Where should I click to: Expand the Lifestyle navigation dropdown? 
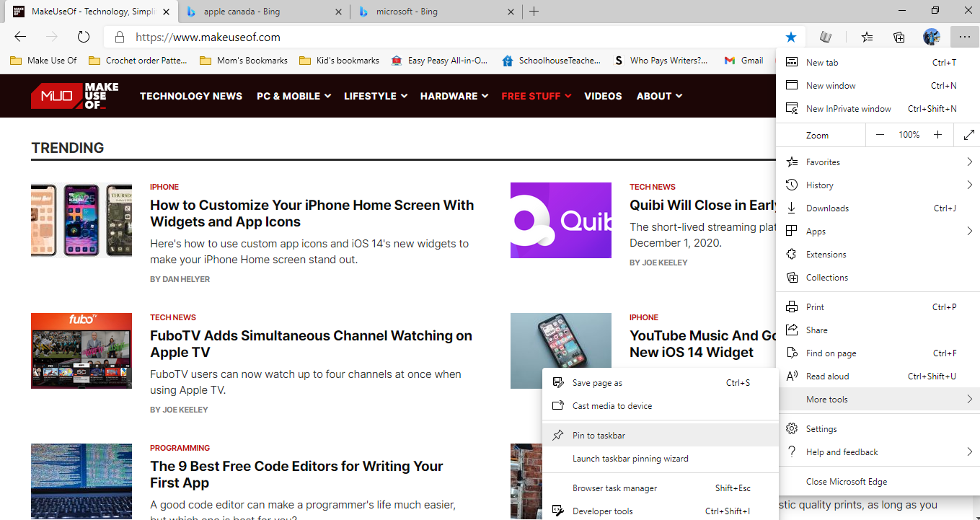click(x=375, y=96)
